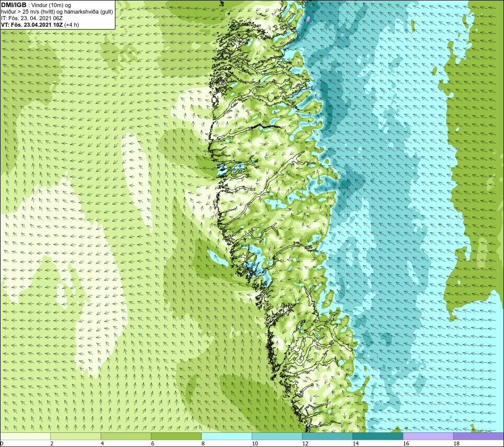This screenshot has height=447, width=504.
Task: Click the 8–10 m/s light cyan swatch
Action: (x=227, y=436)
